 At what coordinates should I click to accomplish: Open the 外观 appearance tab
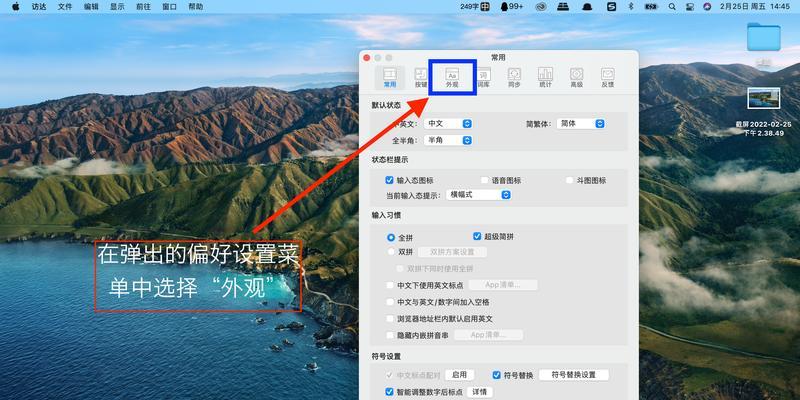pyautogui.click(x=452, y=78)
